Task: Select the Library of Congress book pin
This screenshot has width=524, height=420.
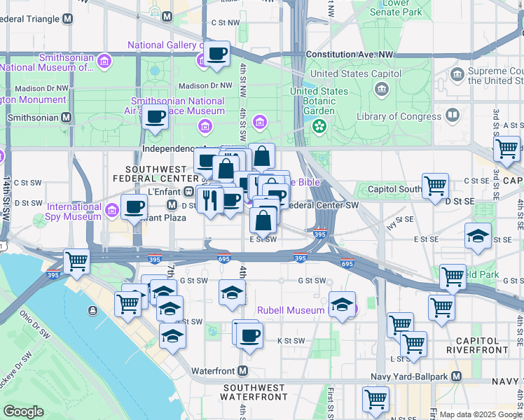Action: coord(453,116)
